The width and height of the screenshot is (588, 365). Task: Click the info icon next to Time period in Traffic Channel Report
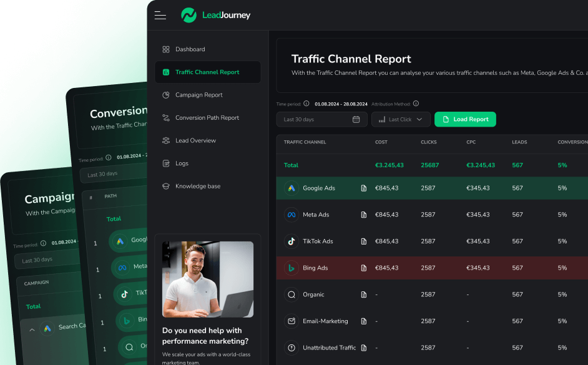[306, 104]
